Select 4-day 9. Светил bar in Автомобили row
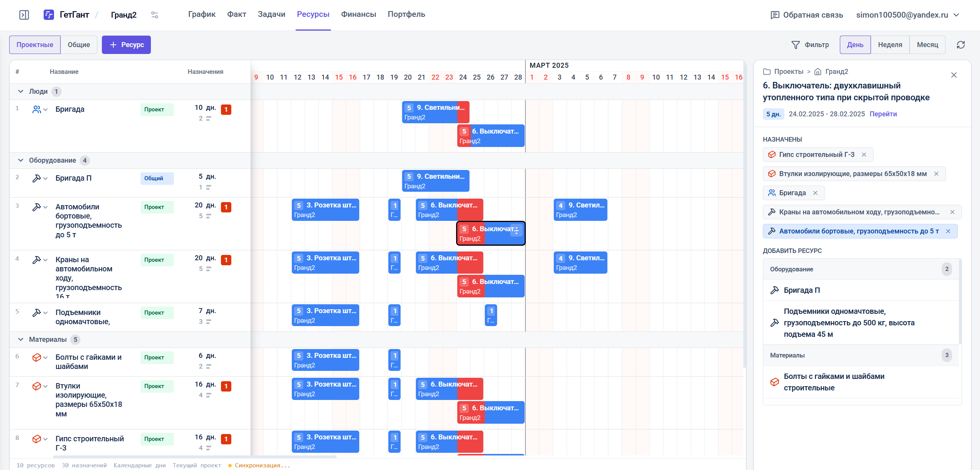 [x=580, y=210]
